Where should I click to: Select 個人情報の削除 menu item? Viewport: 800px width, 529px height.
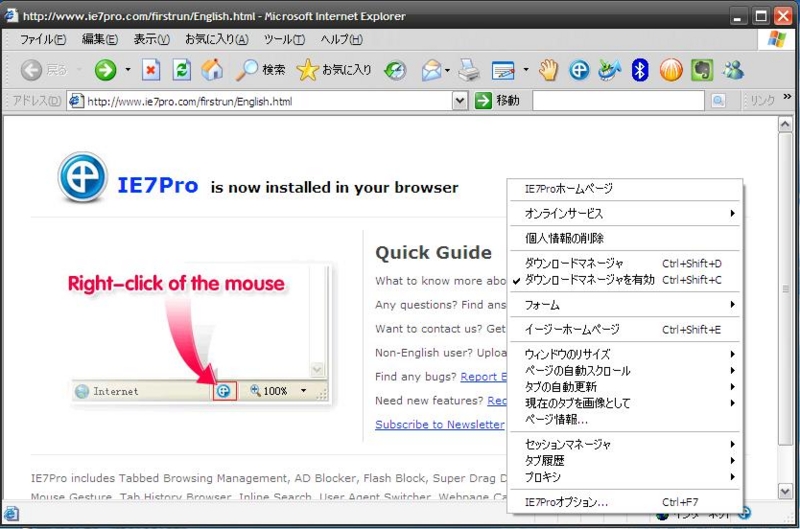(625, 238)
